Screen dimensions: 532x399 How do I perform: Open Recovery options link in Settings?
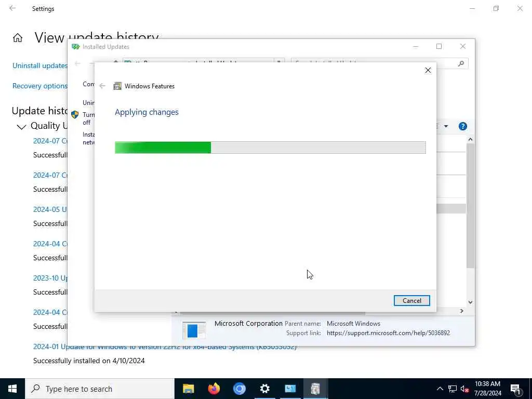(x=40, y=86)
